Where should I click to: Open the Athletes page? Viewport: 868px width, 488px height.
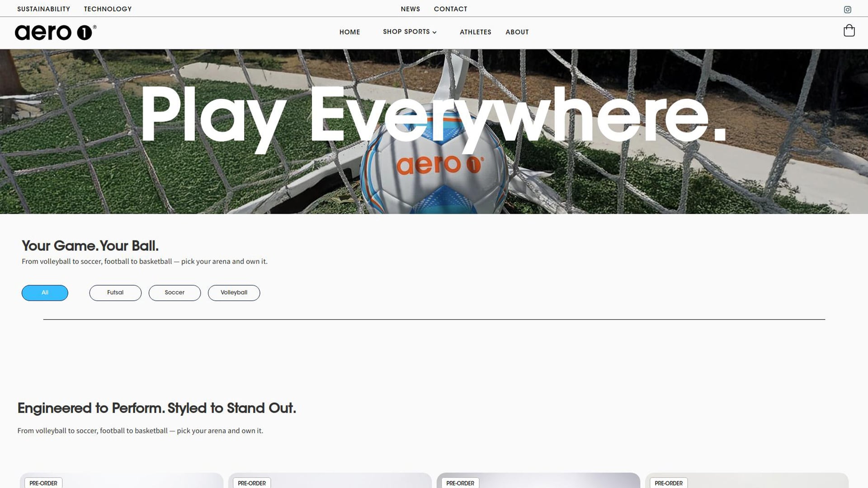click(x=475, y=32)
